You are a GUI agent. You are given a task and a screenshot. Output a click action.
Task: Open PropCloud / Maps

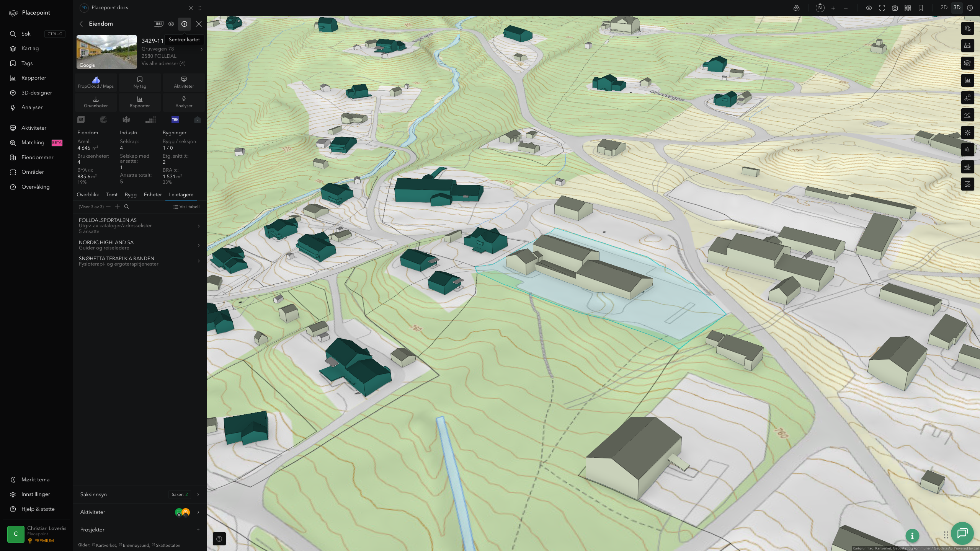(96, 82)
